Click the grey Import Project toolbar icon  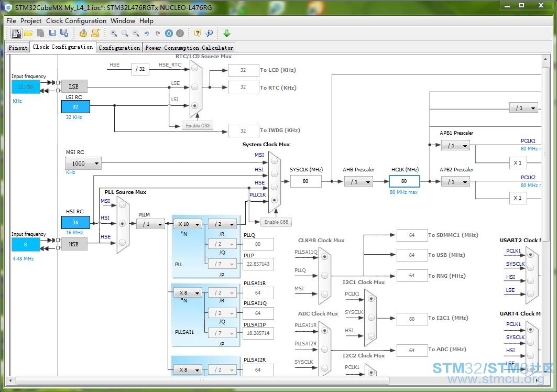(x=40, y=33)
